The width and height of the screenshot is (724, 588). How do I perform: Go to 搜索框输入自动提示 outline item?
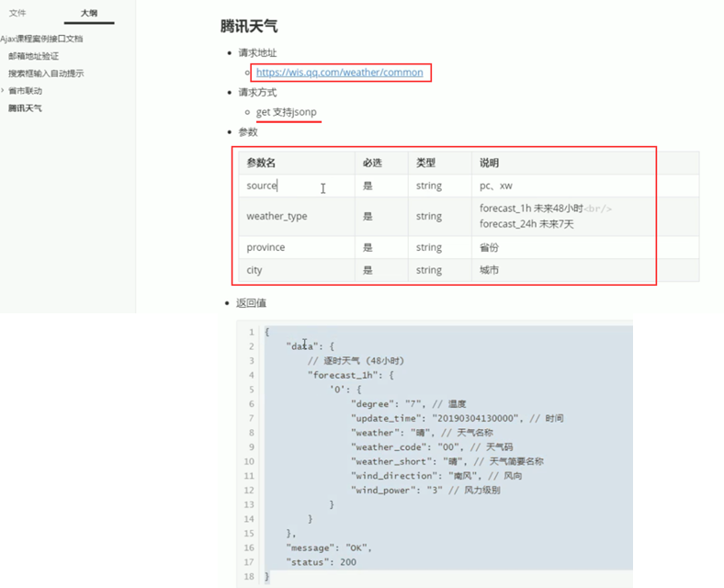tap(46, 73)
